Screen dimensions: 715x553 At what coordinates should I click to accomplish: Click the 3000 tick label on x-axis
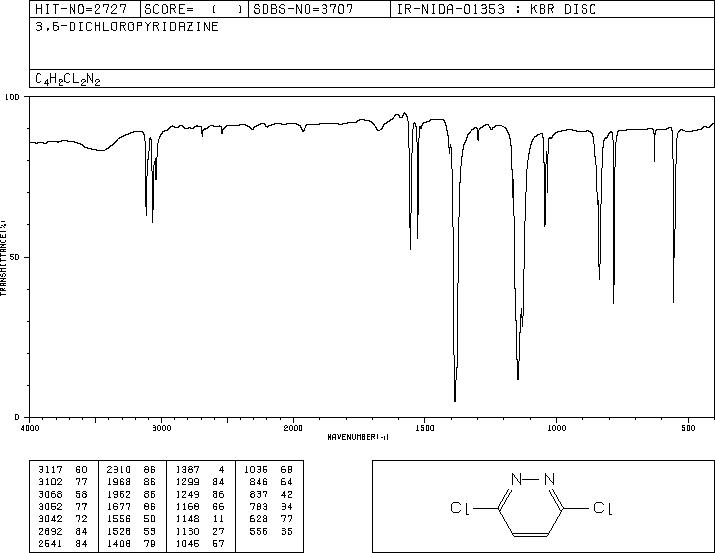click(x=161, y=428)
